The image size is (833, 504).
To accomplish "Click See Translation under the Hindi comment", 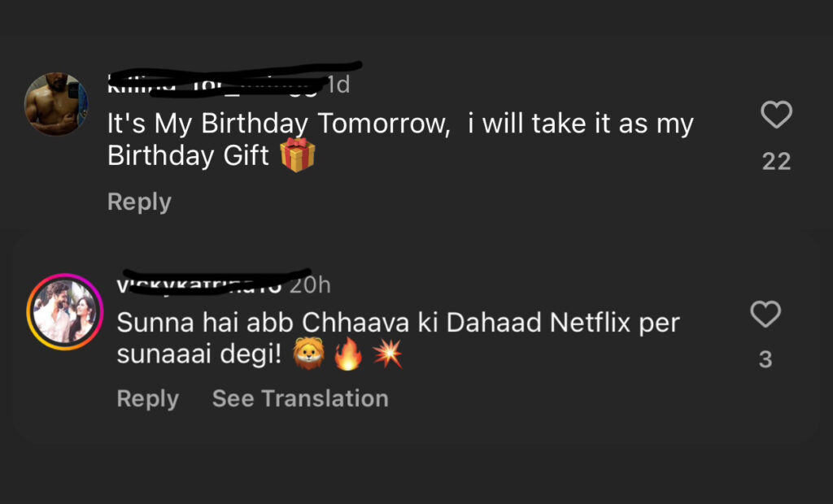I will 300,398.
